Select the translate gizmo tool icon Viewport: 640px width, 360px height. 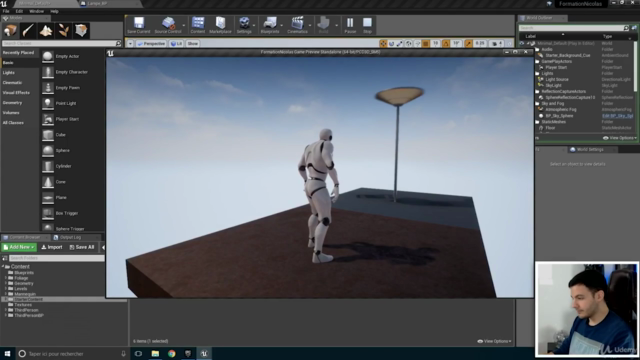(x=383, y=44)
